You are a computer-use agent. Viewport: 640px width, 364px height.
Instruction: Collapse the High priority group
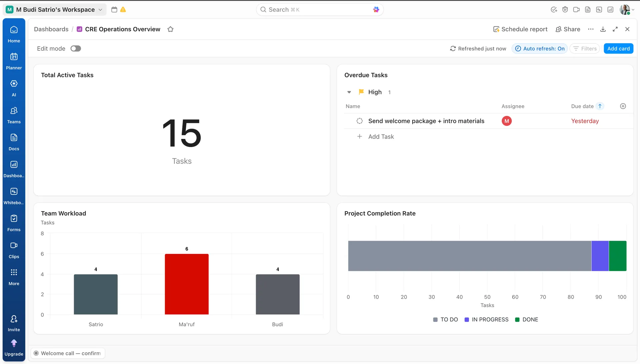(x=349, y=92)
